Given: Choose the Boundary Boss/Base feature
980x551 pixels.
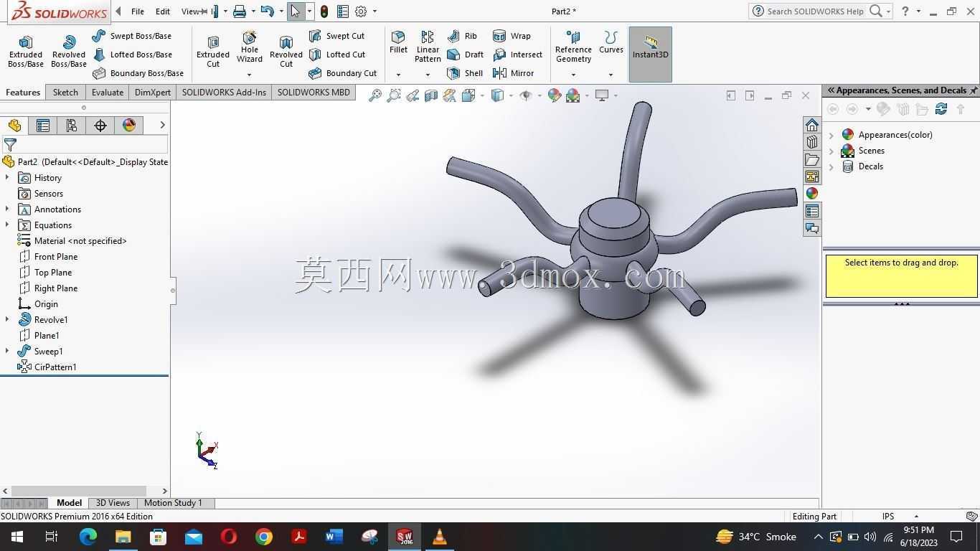Looking at the screenshot, I should (138, 73).
